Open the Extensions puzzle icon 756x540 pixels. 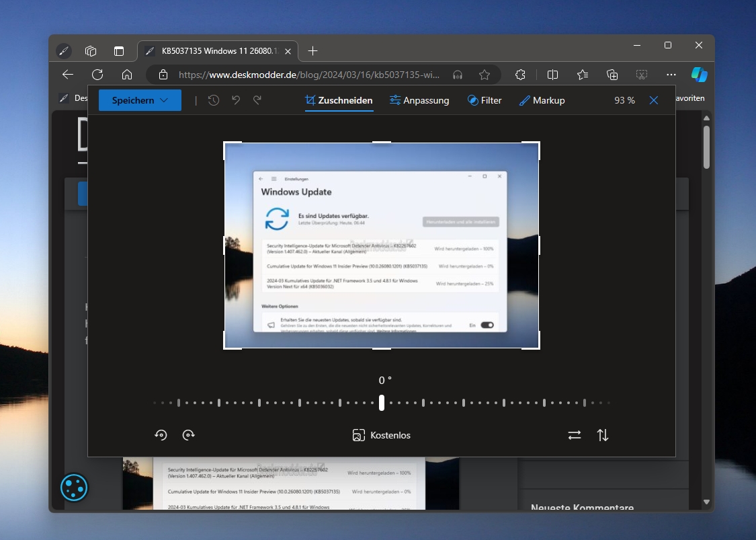(520, 75)
